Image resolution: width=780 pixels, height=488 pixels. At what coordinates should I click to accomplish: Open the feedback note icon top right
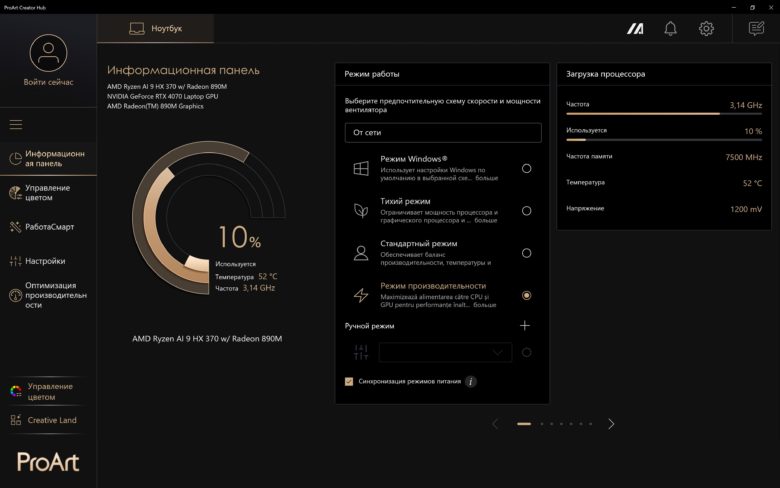(756, 28)
